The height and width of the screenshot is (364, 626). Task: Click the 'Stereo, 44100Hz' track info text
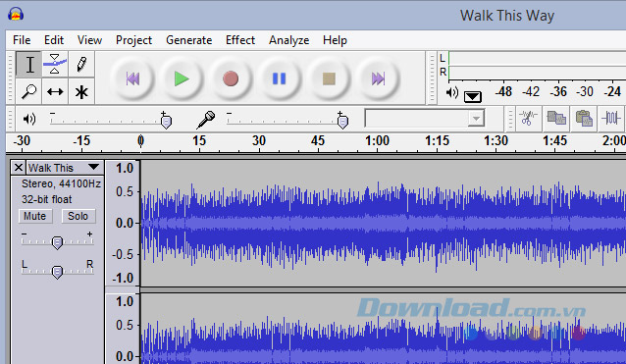[x=61, y=183]
